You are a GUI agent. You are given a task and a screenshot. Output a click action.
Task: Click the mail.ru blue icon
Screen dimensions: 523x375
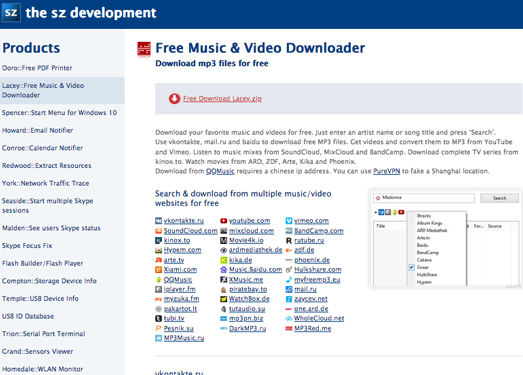tap(289, 289)
